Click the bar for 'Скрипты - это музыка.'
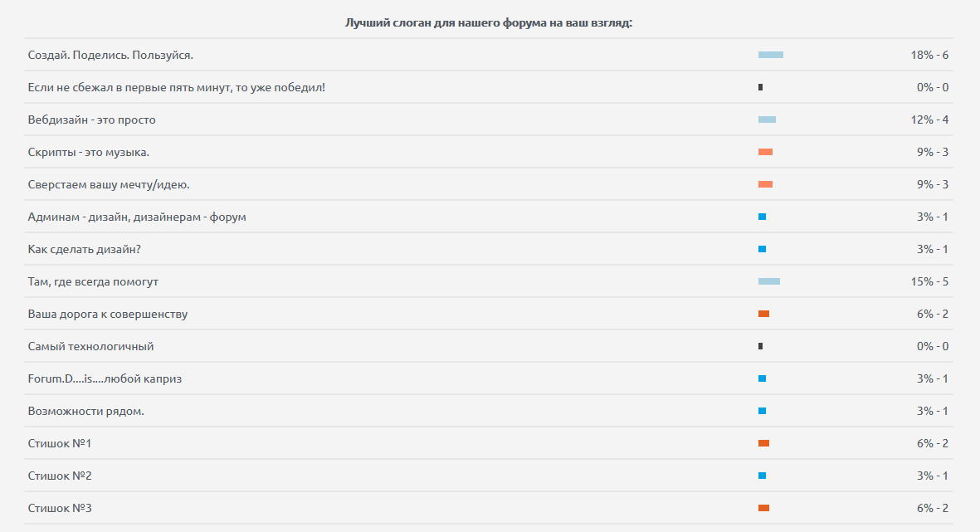Screen dimensions: 980x532 click(x=765, y=152)
